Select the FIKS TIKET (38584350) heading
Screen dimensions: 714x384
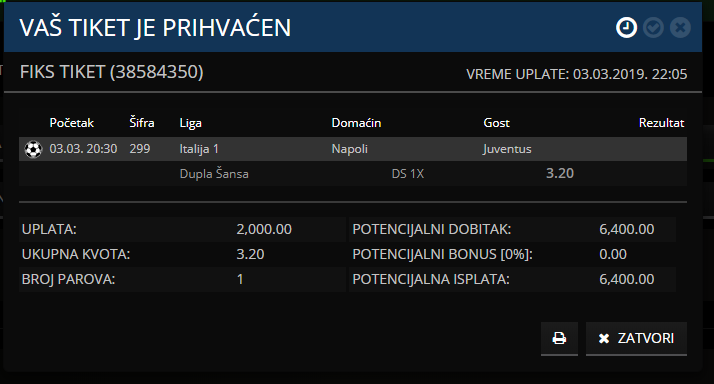coord(112,72)
